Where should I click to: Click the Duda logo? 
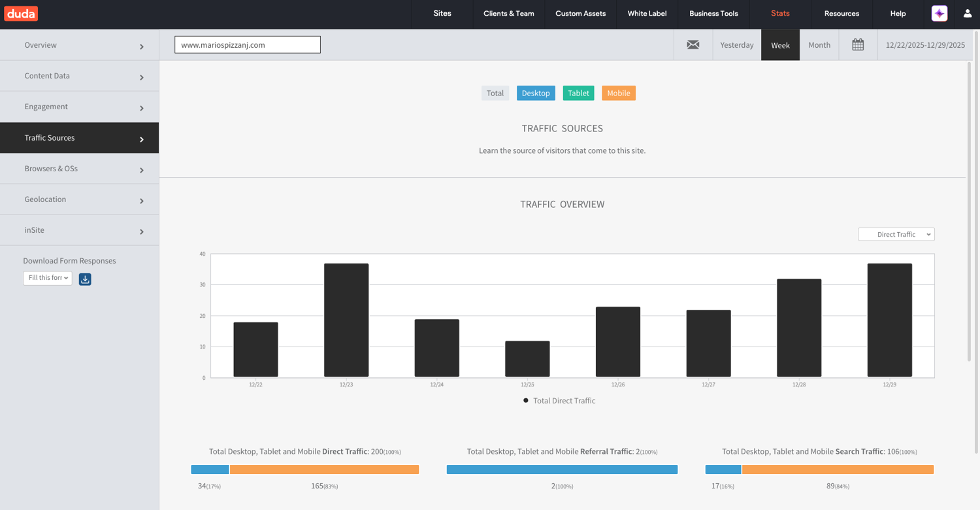21,14
